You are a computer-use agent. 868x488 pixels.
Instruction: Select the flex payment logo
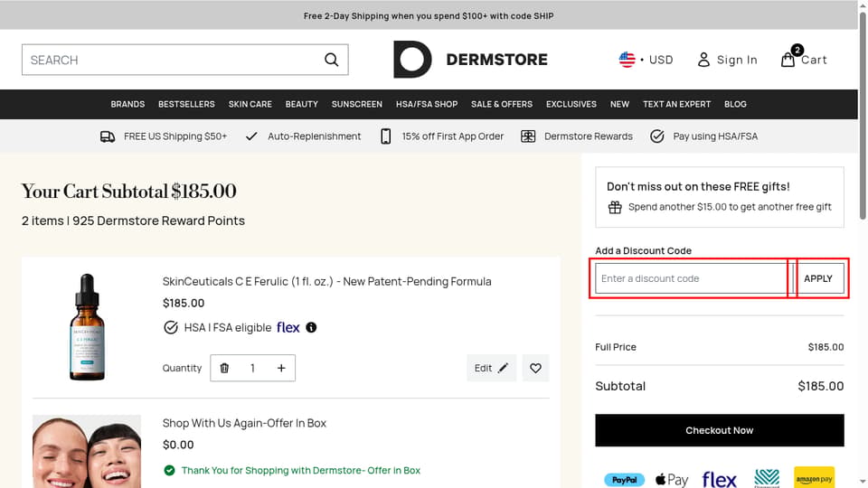click(719, 480)
